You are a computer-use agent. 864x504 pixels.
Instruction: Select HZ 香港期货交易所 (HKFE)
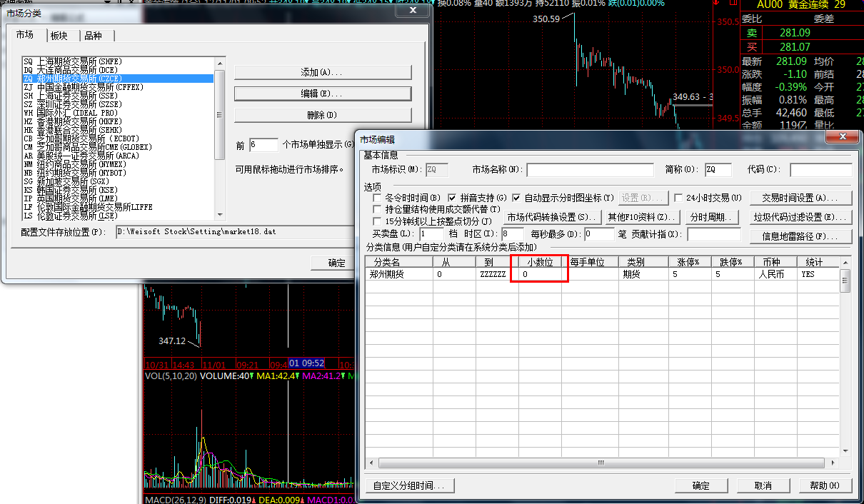pyautogui.click(x=118, y=121)
